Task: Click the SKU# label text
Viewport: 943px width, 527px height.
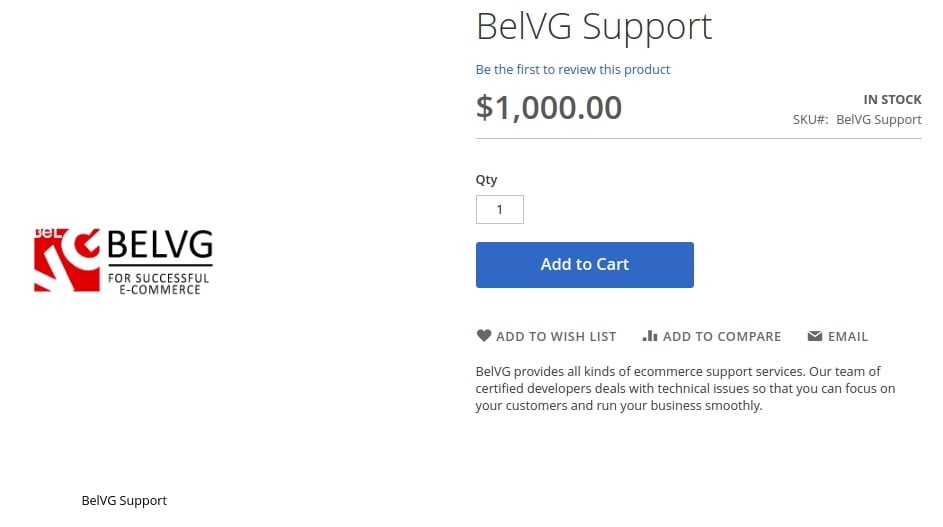Action: click(x=810, y=119)
